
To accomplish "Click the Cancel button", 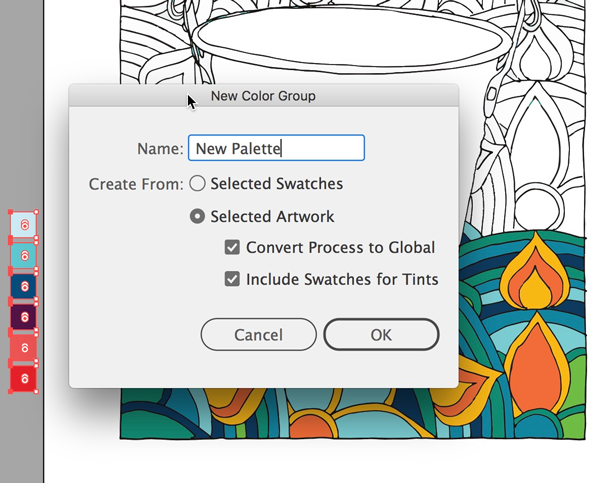I will coord(259,335).
